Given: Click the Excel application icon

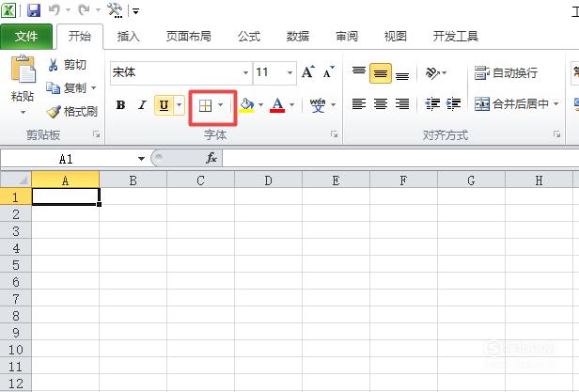Looking at the screenshot, I should point(8,10).
